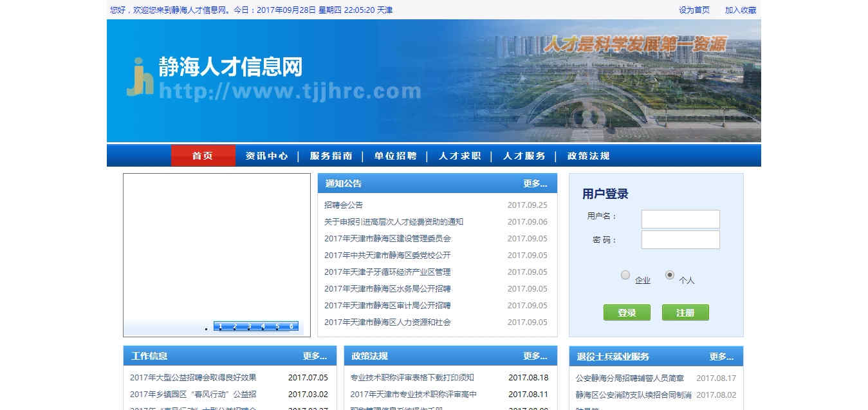Open the 人才求职 navigation menu
Image resolution: width=868 pixels, height=410 pixels.
point(459,155)
